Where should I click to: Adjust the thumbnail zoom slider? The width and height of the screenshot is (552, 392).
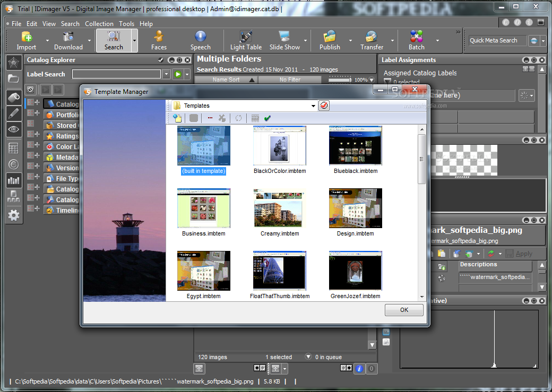click(340, 80)
